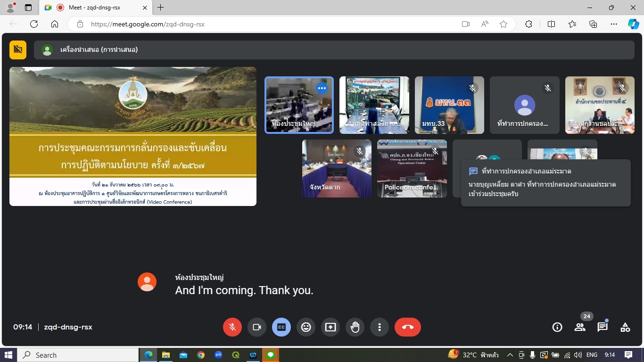Show hidden system tray icons

(x=510, y=355)
